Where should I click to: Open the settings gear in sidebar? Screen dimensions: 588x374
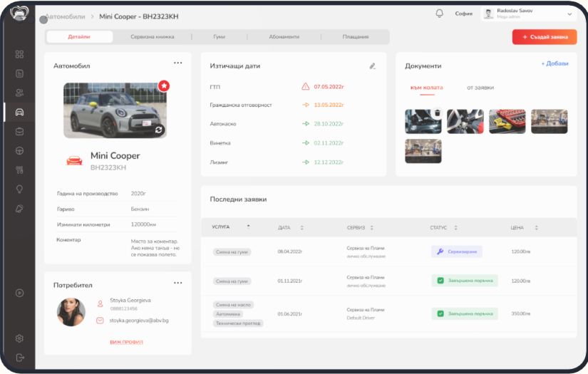(x=19, y=338)
